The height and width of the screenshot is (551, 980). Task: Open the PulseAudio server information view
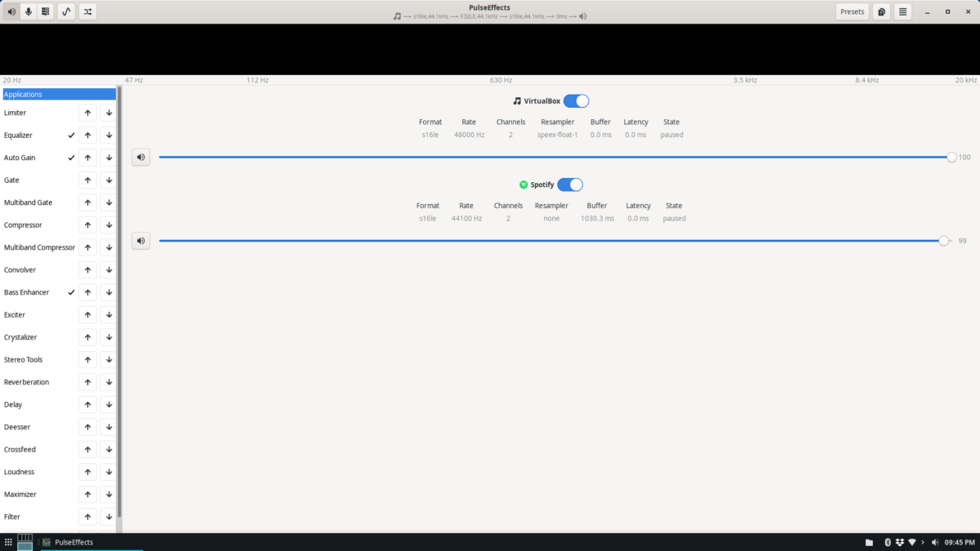44,11
